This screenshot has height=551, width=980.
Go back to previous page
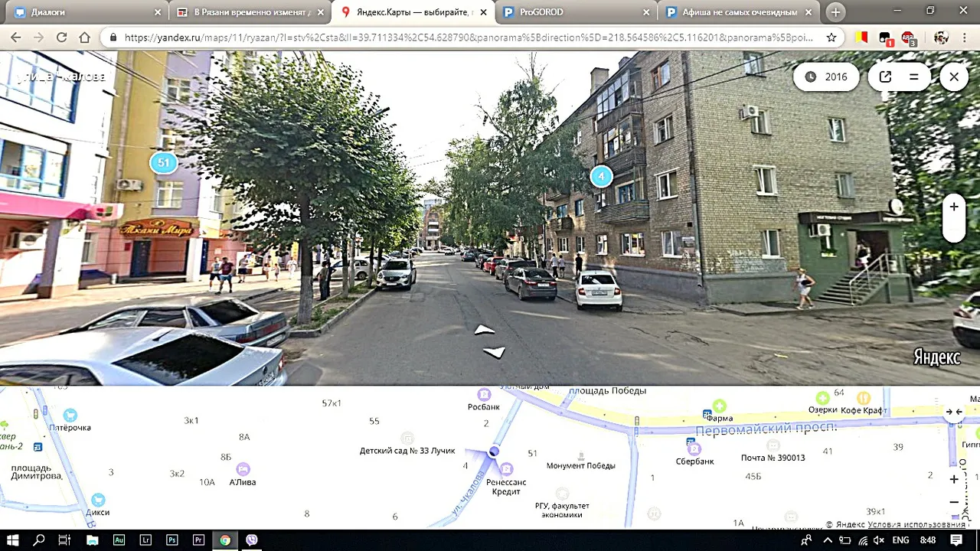tap(15, 37)
